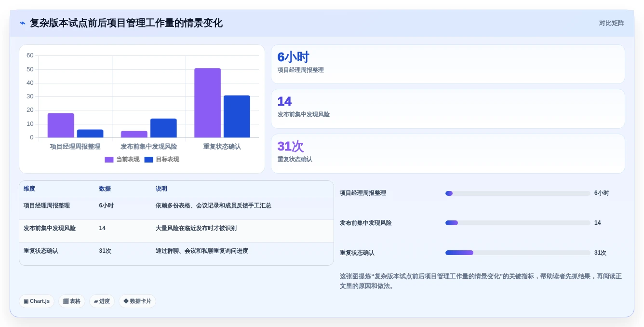The image size is (644, 327).
Task: Click the chart axis label 重复状态确认
Action: click(x=222, y=147)
